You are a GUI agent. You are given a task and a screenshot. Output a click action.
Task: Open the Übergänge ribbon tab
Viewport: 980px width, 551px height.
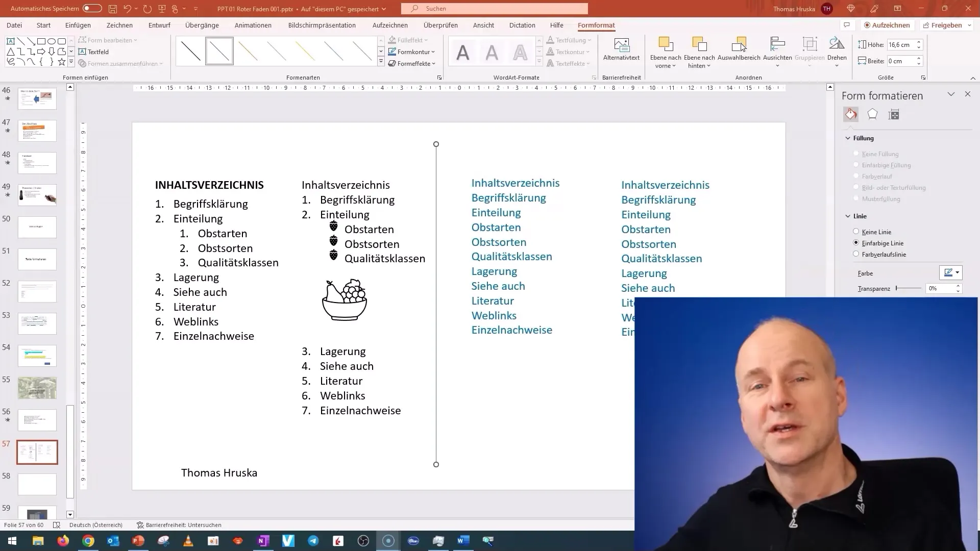(x=202, y=25)
